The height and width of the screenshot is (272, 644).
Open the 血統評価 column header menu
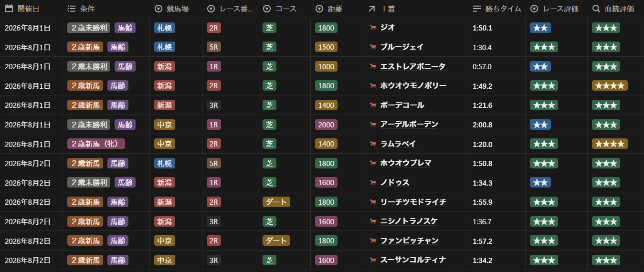pyautogui.click(x=615, y=9)
